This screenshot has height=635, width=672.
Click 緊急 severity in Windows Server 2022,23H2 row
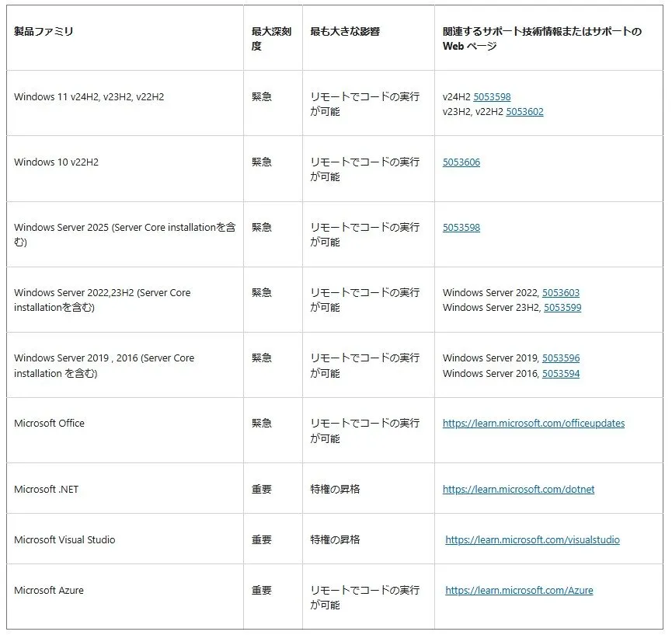pos(262,292)
